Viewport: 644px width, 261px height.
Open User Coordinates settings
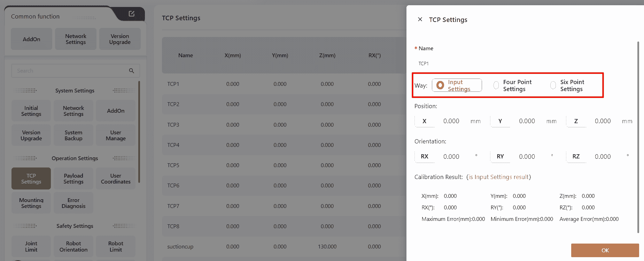(x=116, y=179)
